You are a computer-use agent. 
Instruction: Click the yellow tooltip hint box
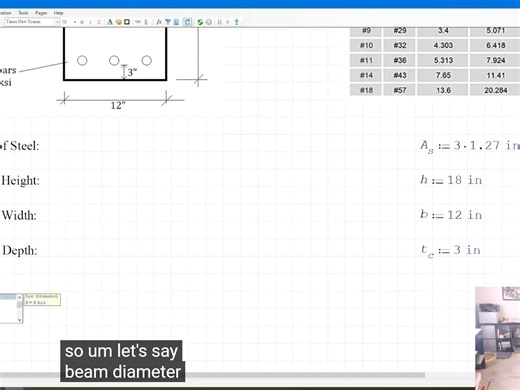pos(42,299)
